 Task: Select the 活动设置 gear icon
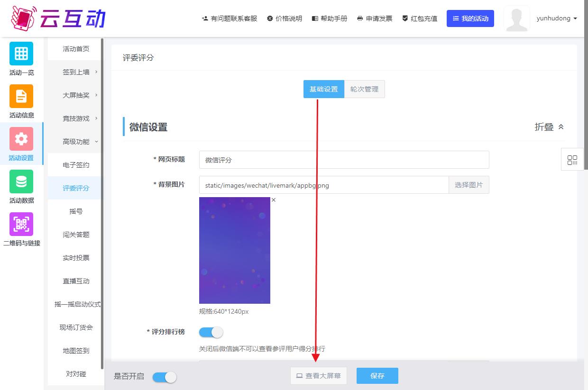[x=21, y=139]
